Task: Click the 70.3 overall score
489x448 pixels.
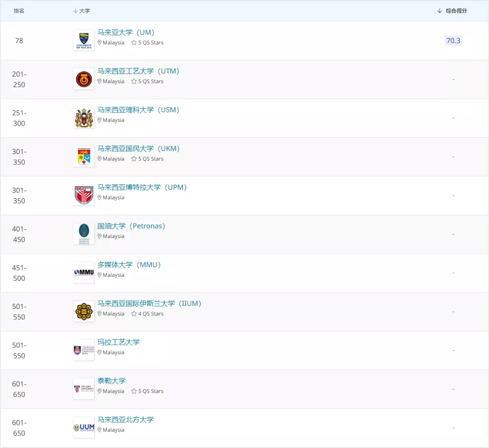Action: tap(453, 41)
